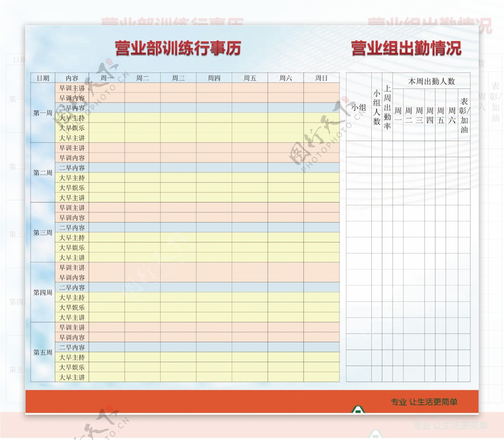Choose 早训内容 under 第二周
Viewport: 504px width, 440px height.
click(x=72, y=158)
